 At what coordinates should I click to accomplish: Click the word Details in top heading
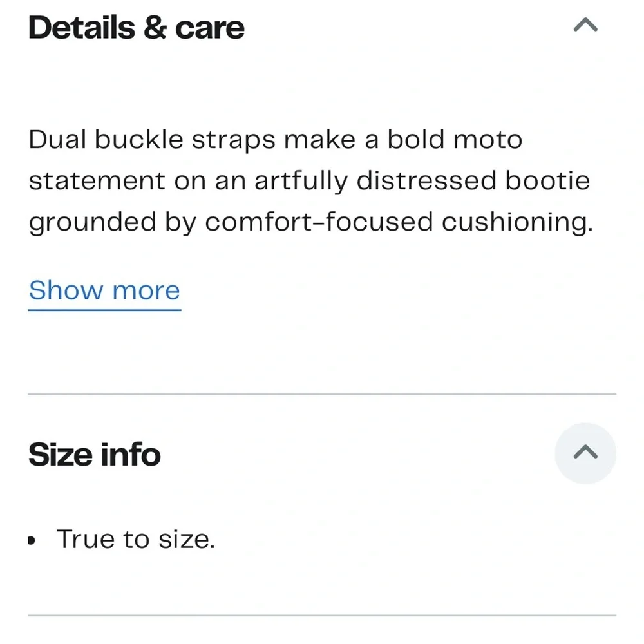coord(82,28)
